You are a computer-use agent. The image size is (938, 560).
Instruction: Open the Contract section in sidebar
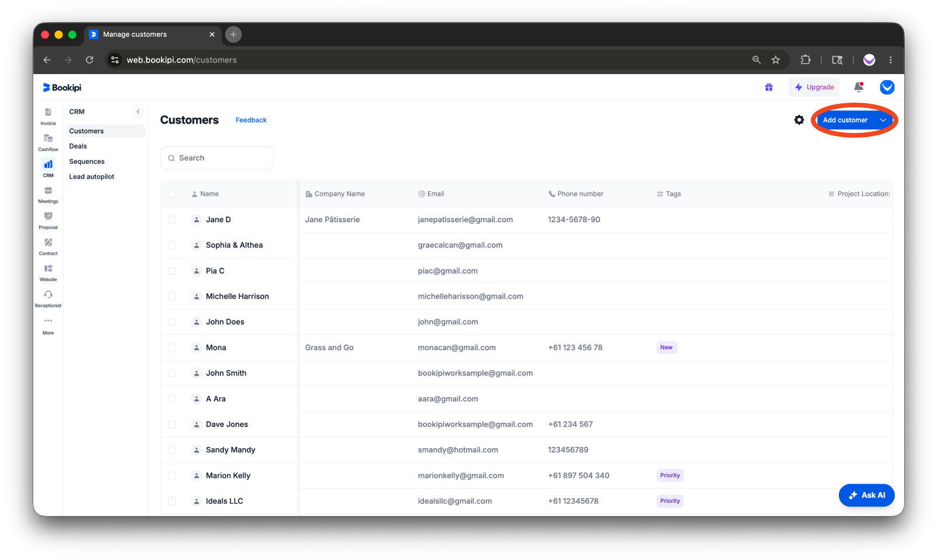(48, 246)
